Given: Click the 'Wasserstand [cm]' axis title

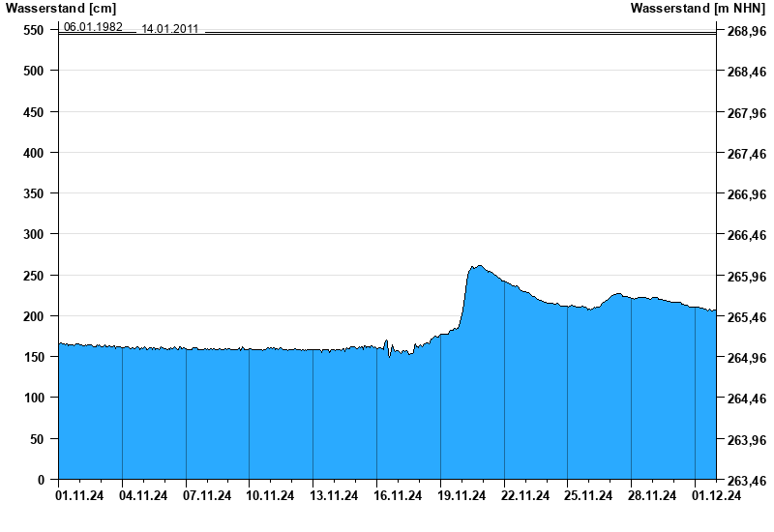Looking at the screenshot, I should 61,9.
